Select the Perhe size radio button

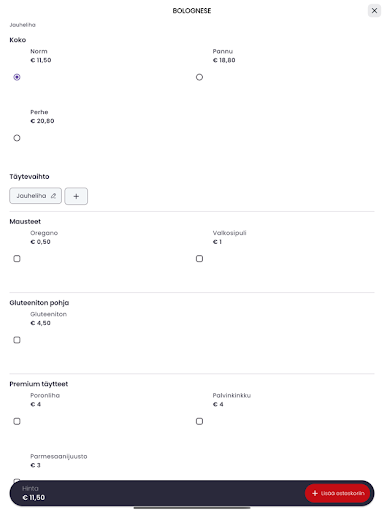(17, 138)
